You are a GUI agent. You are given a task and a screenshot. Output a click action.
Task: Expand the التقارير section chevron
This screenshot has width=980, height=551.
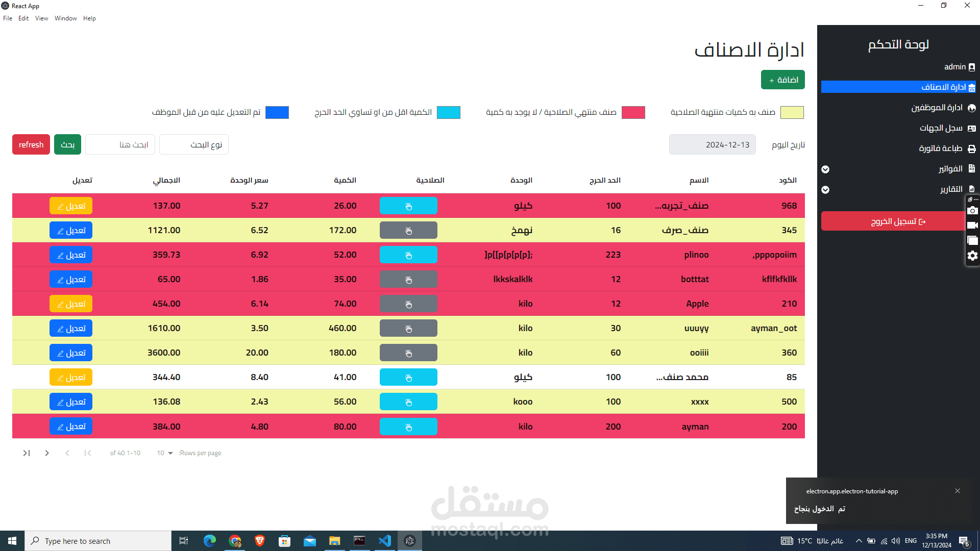[825, 190]
